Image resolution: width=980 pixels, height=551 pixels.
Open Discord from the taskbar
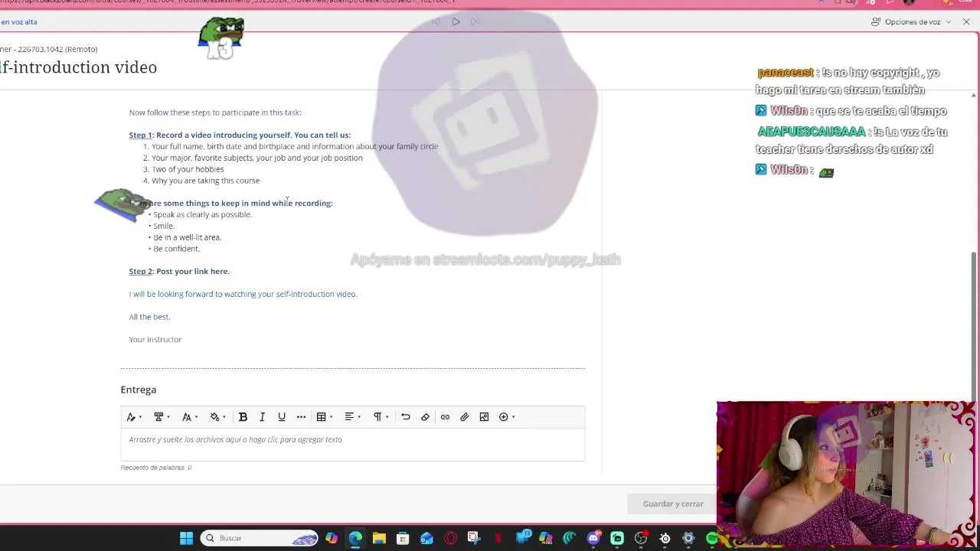point(593,538)
